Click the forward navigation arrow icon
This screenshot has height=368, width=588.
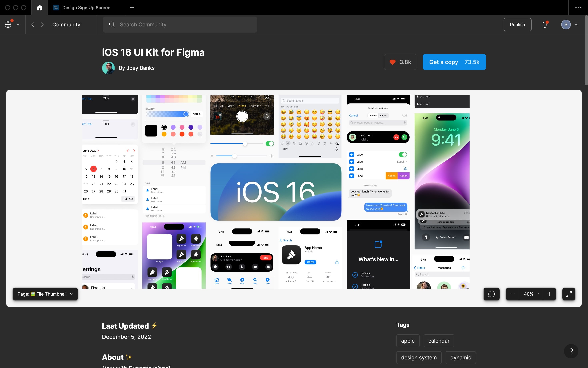pos(42,25)
